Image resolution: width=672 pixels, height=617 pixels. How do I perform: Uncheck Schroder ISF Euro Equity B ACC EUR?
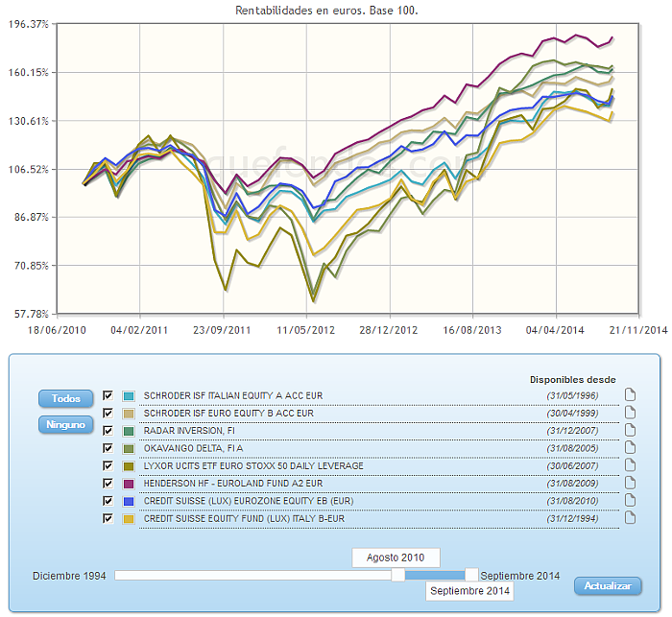tap(108, 413)
